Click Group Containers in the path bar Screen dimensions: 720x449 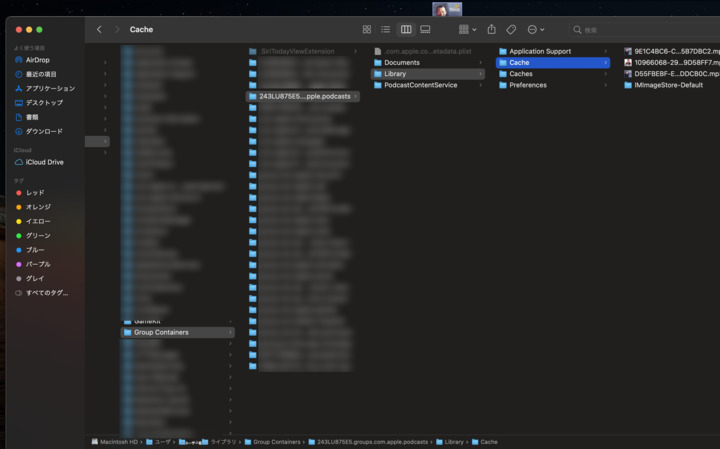click(275, 441)
